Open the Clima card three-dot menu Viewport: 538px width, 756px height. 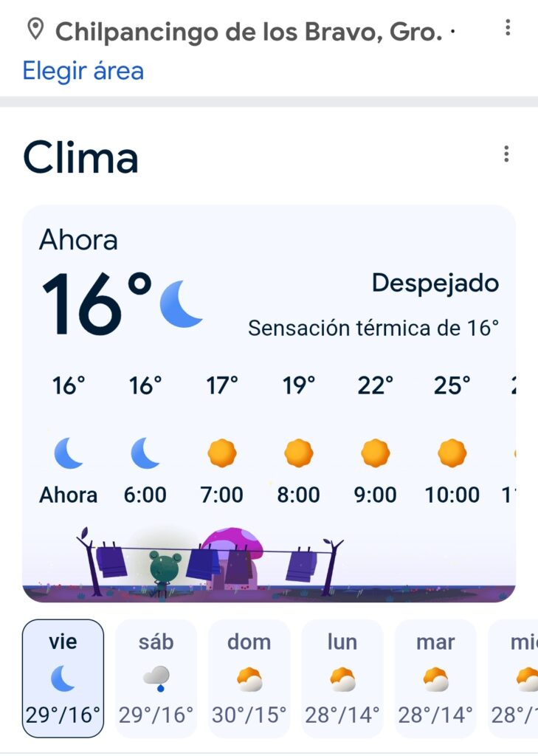point(506,154)
